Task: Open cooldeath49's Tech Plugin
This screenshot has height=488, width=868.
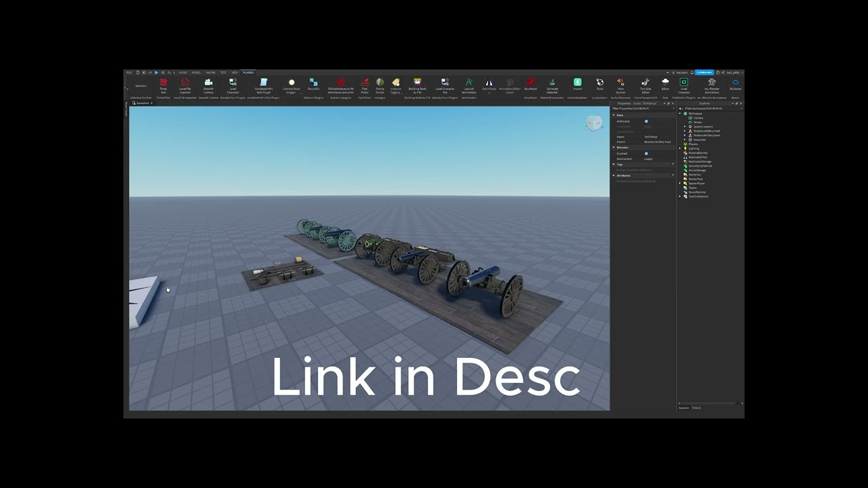Action: coord(263,85)
